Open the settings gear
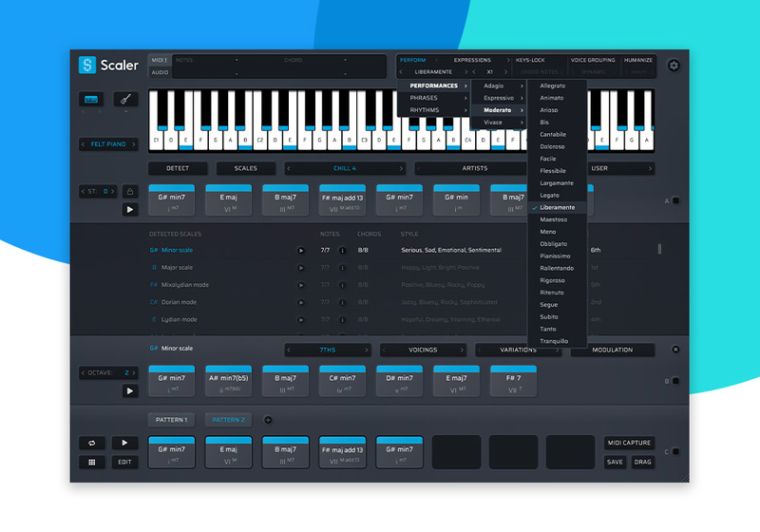The width and height of the screenshot is (760, 532). [674, 66]
